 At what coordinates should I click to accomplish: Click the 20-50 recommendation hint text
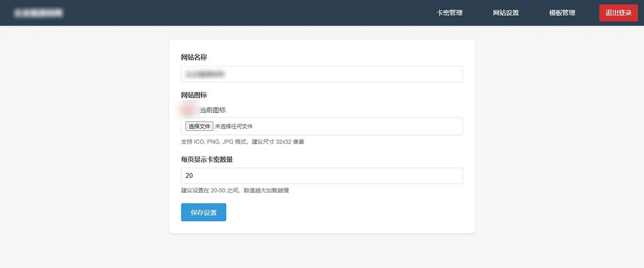235,190
